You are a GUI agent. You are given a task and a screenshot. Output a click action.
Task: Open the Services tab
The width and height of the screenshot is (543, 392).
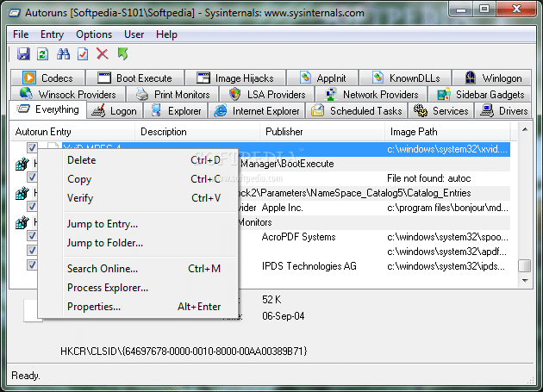coord(440,111)
